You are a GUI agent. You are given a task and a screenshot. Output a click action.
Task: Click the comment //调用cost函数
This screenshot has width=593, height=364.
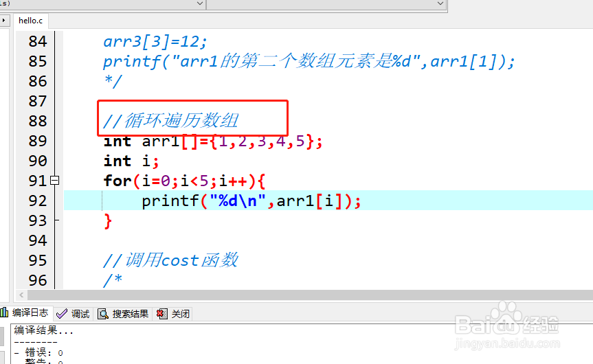tap(170, 260)
